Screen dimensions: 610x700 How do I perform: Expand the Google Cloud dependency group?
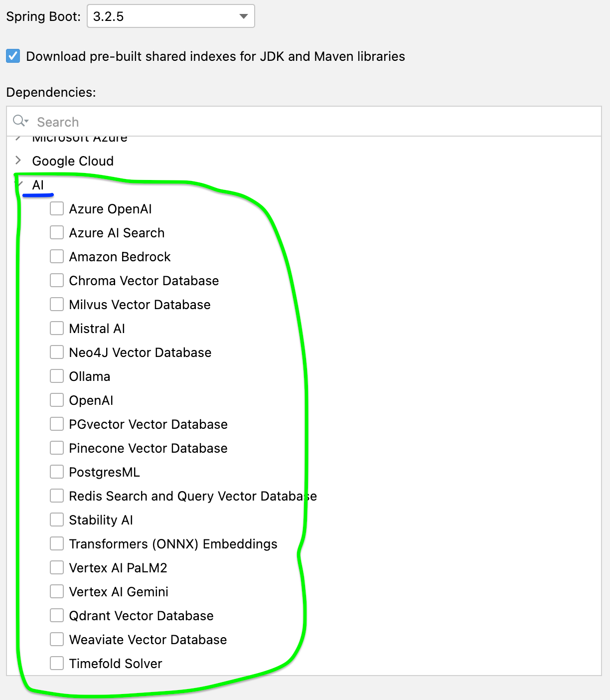[18, 161]
